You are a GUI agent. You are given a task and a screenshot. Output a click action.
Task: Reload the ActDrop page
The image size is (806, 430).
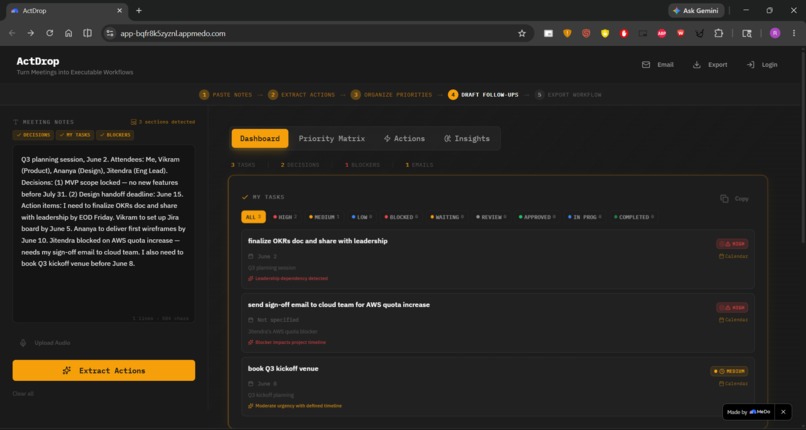coord(49,33)
